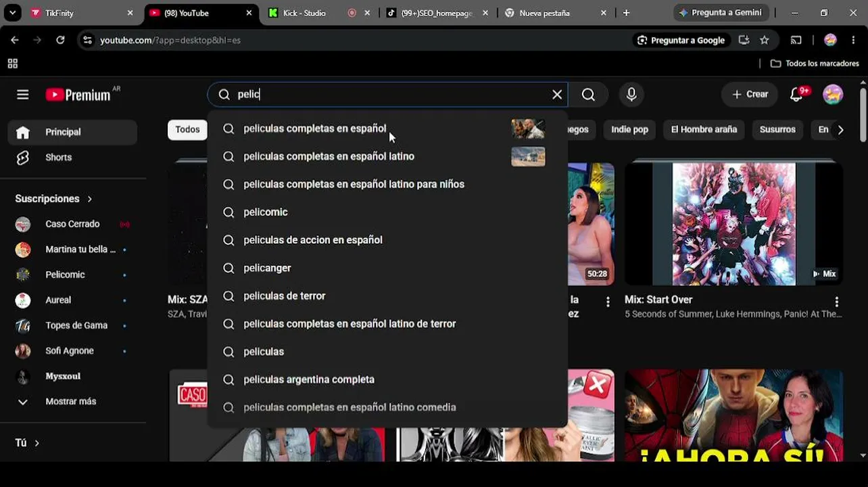Open the Topes de Gama channel
Image resolution: width=868 pixels, height=487 pixels.
72,325
